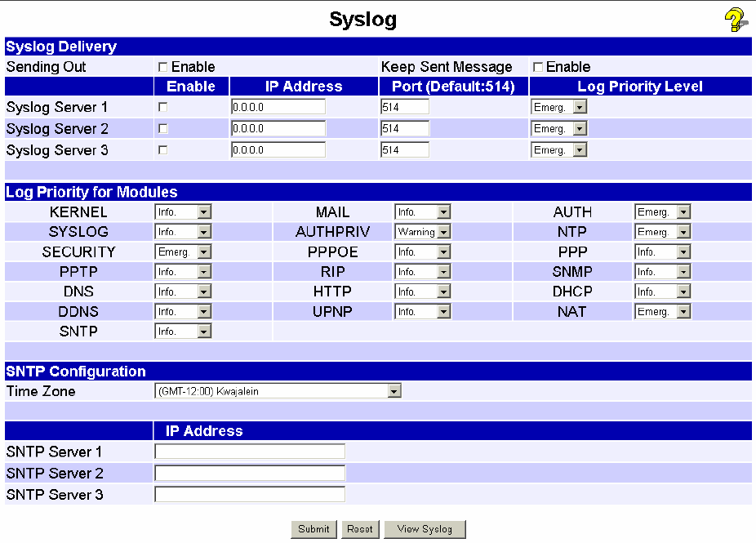
Task: Enable the Sending Out checkbox
Action: pyautogui.click(x=162, y=67)
